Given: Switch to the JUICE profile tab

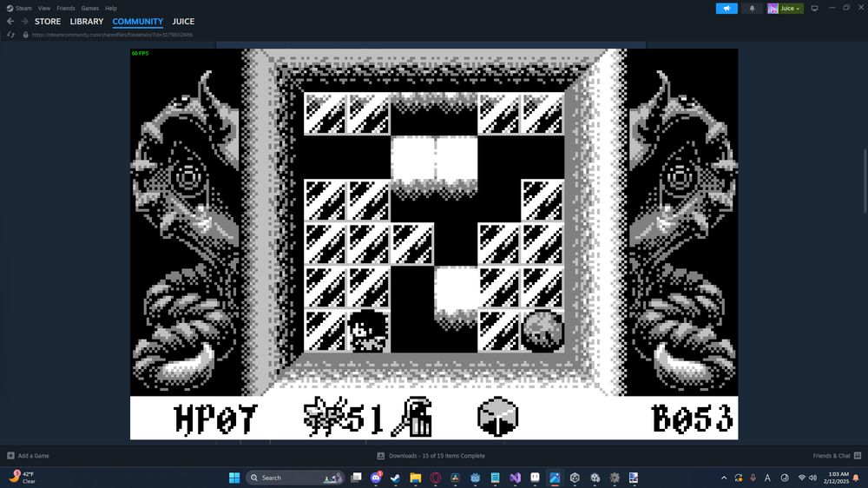Looking at the screenshot, I should tap(183, 22).
